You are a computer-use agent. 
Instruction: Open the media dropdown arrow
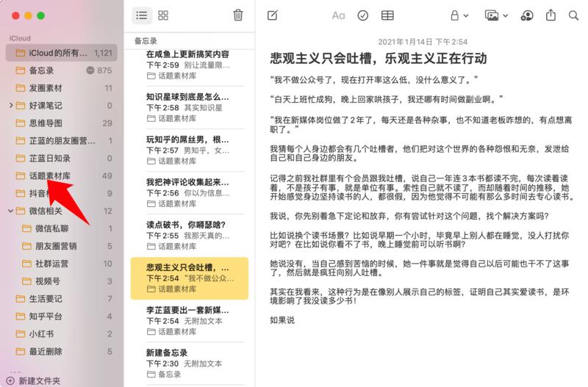(506, 15)
